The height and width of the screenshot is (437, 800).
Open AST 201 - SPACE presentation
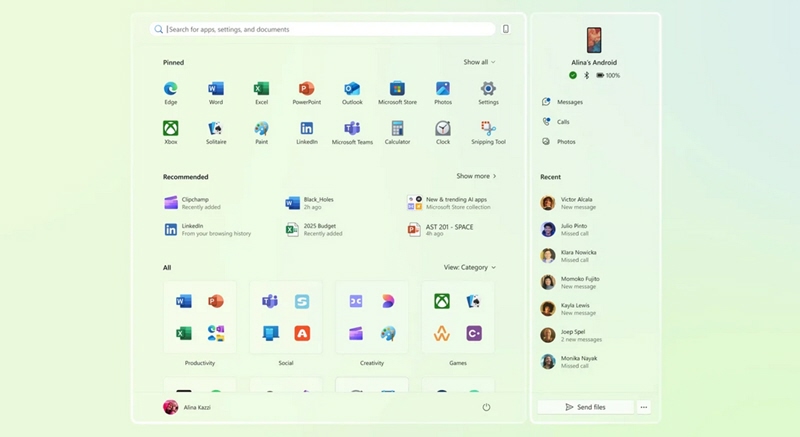point(440,229)
